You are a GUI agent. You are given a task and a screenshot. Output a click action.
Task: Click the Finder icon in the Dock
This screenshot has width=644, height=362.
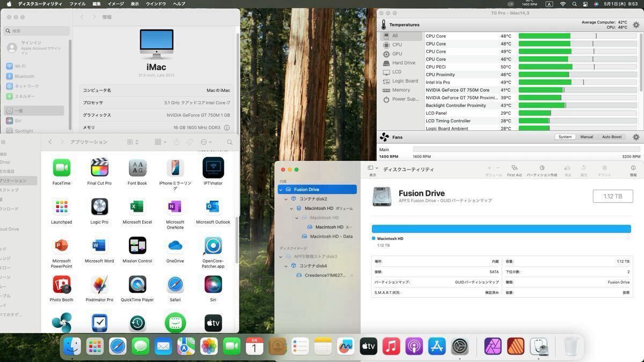(x=72, y=346)
